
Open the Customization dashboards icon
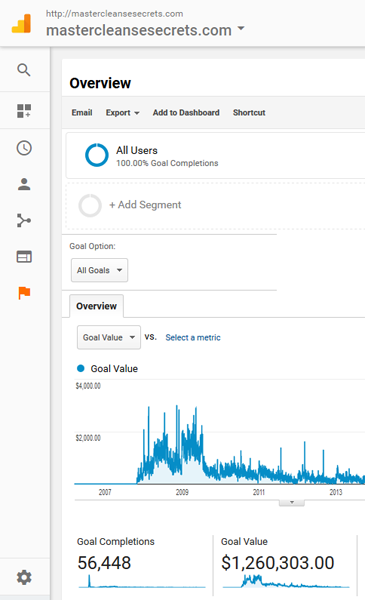pos(24,111)
